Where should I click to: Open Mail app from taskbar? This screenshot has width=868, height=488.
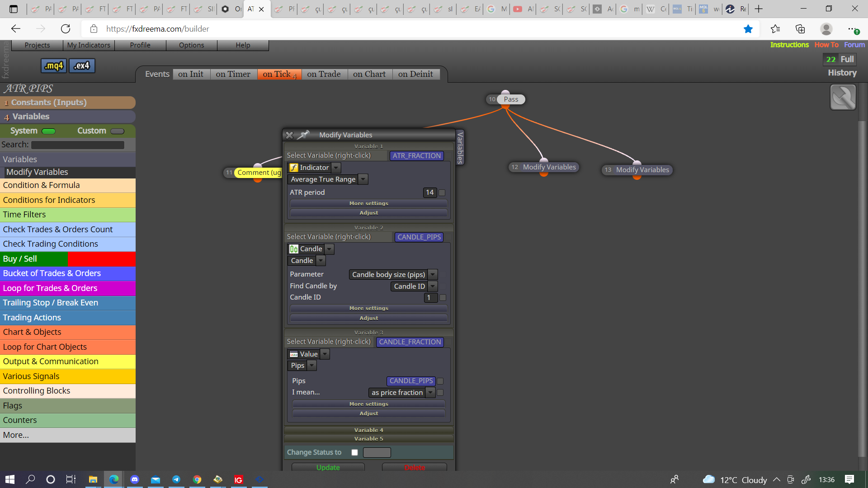pos(156,479)
